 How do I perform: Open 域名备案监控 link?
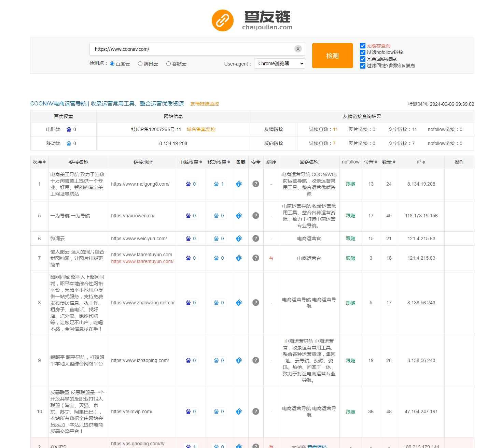[x=201, y=129]
